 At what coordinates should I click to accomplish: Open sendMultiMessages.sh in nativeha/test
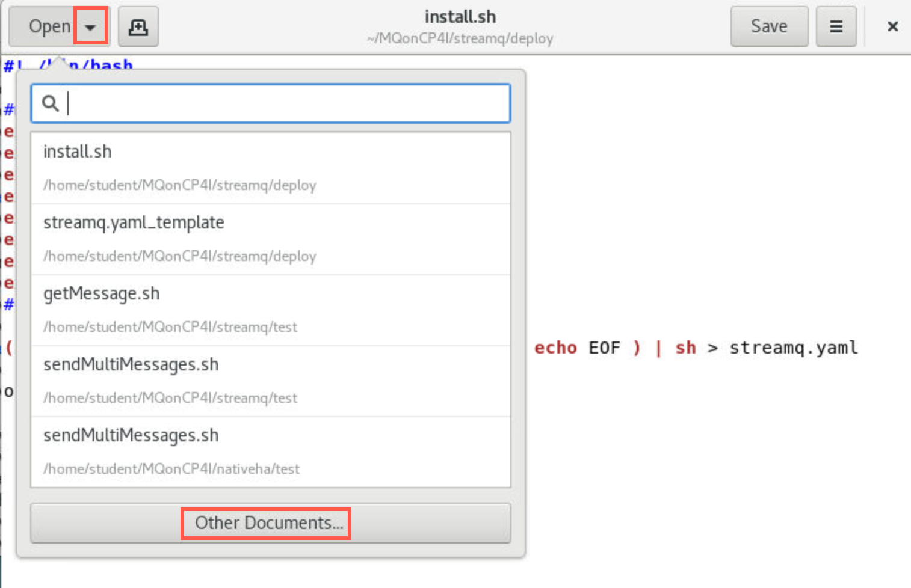click(x=271, y=452)
